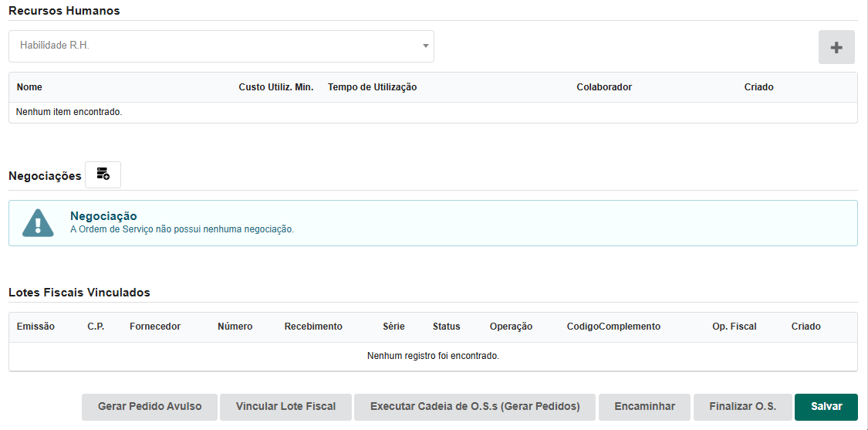Screen dimensions: 868x430
Task: Click the Op. Fiscal column header
Action: pyautogui.click(x=734, y=327)
